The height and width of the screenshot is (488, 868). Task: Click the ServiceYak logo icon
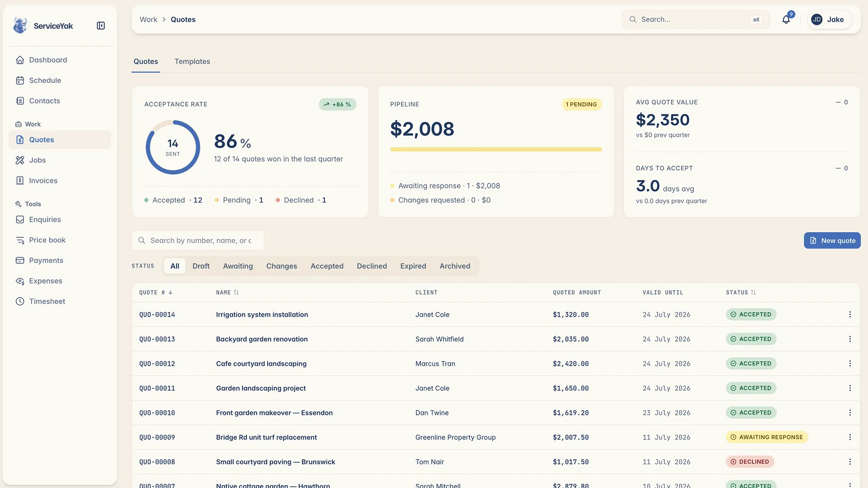(x=20, y=26)
